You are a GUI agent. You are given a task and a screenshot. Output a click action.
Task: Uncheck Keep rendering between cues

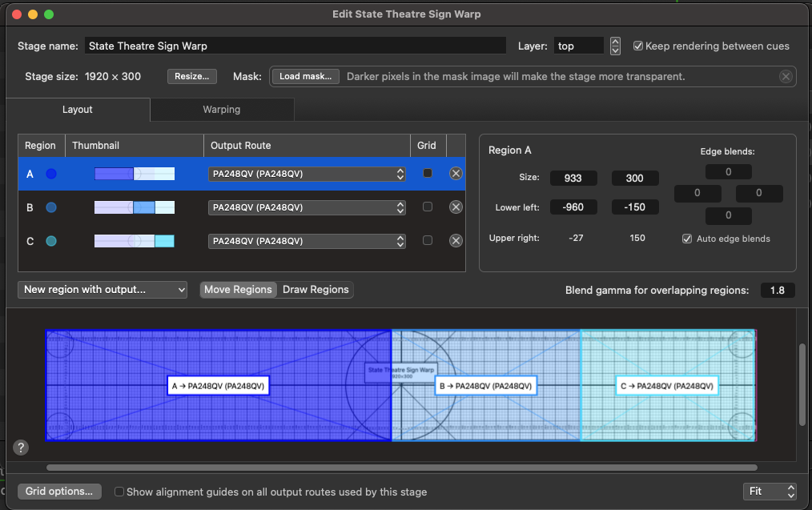point(638,46)
